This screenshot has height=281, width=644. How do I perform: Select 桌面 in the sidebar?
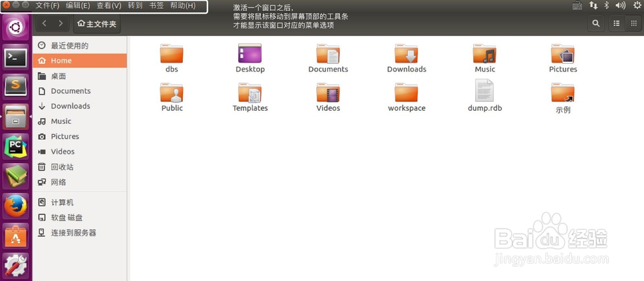(x=80, y=76)
